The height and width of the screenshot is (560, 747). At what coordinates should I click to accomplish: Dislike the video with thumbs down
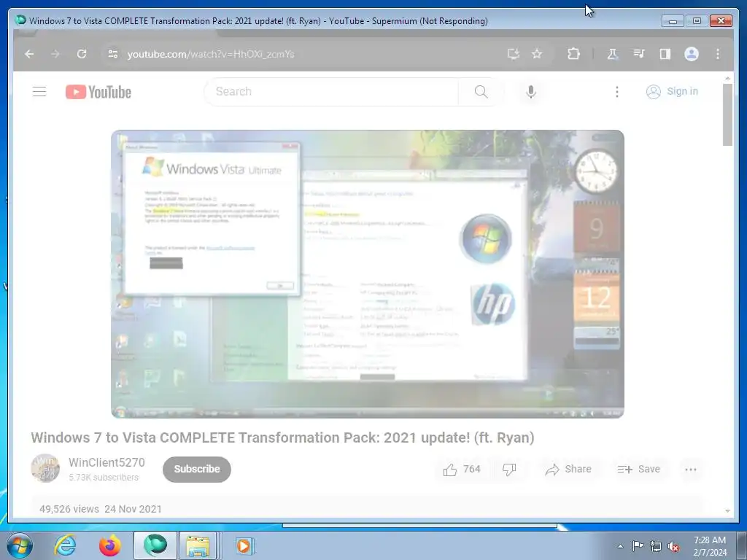pos(509,470)
